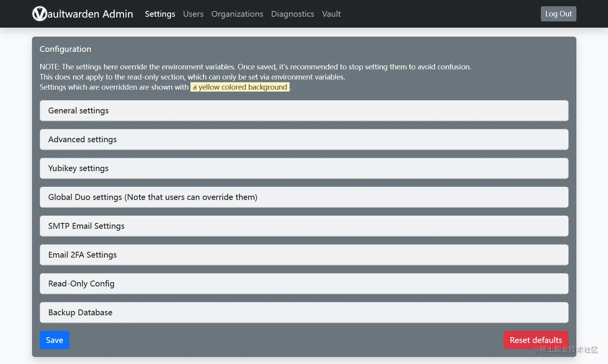The height and width of the screenshot is (364, 608).
Task: Expand the Email 2FA Settings section
Action: 304,255
